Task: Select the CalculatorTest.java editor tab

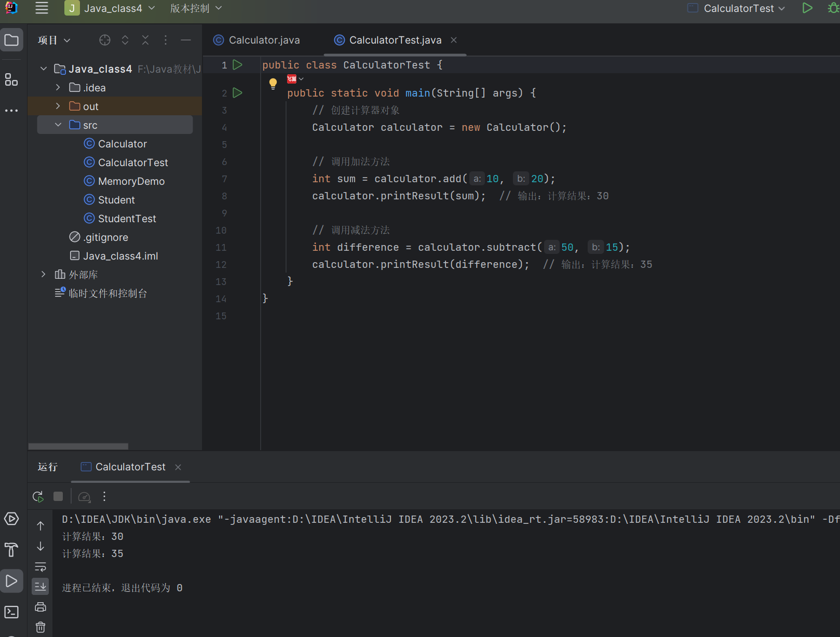Action: pyautogui.click(x=388, y=40)
